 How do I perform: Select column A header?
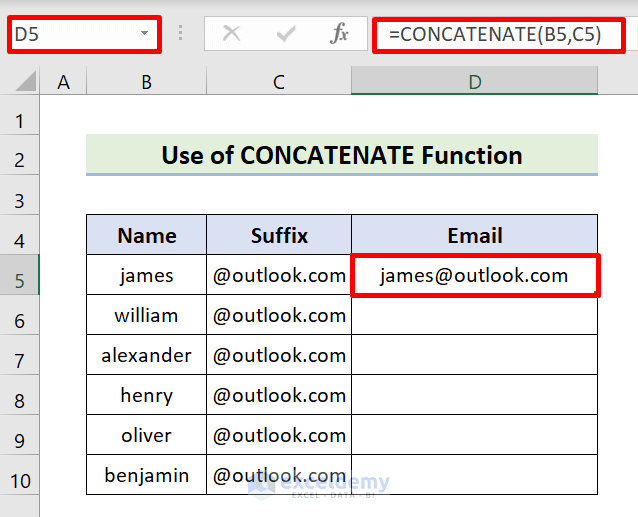64,82
